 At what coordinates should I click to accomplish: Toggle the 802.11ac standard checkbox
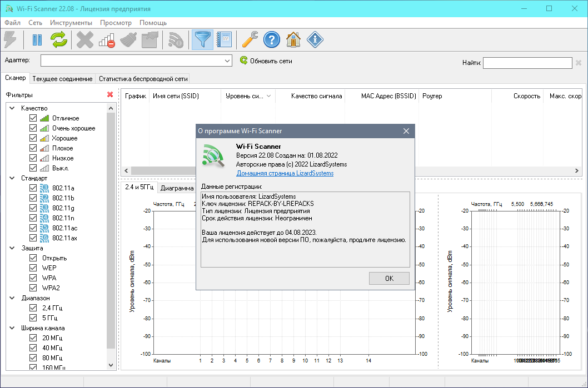(33, 228)
